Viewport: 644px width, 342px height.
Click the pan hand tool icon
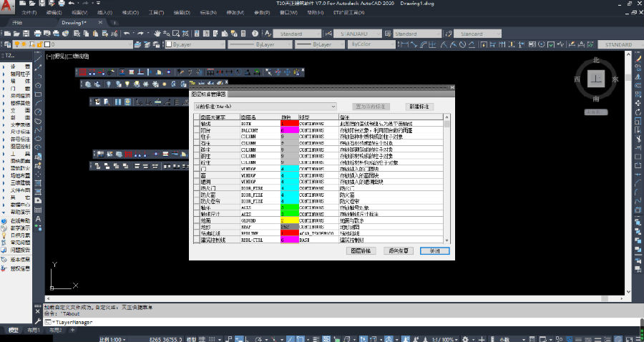[157, 34]
